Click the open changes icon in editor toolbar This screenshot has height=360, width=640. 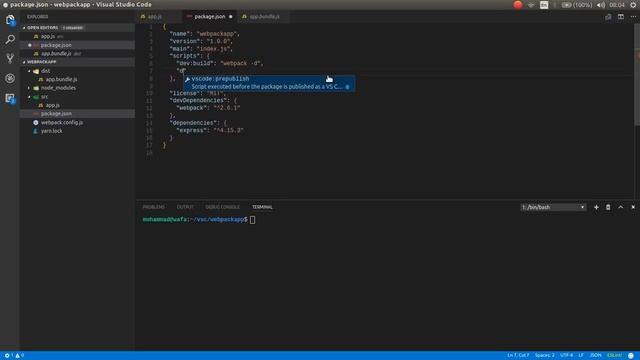click(x=608, y=17)
